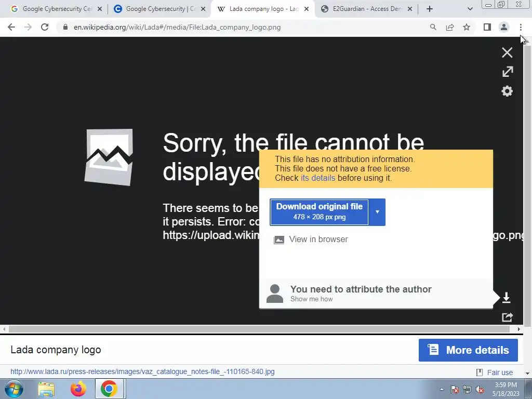Click Action Center flag tray icon

(455, 390)
